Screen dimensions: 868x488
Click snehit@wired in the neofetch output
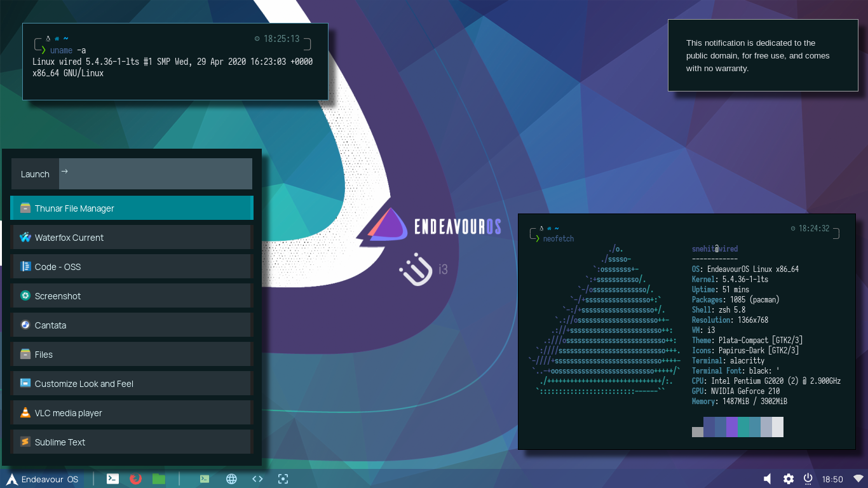click(x=715, y=248)
